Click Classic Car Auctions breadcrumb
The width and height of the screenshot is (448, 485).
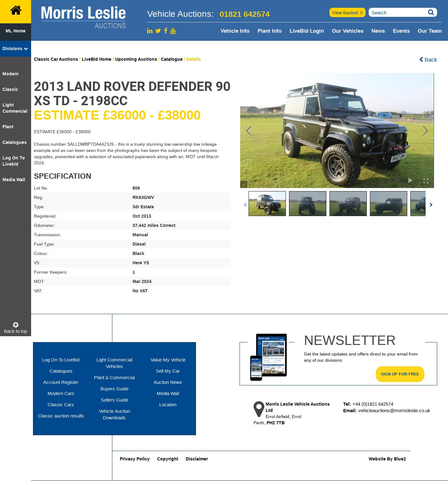pos(56,59)
